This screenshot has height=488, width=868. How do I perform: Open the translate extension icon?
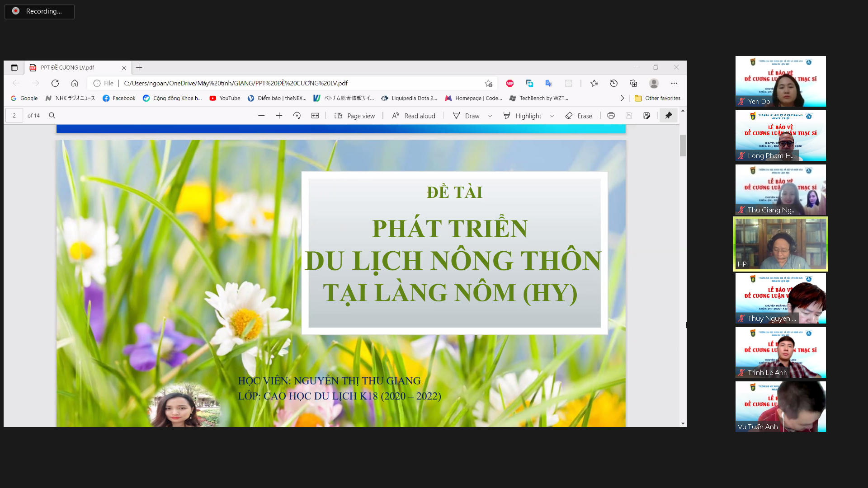[549, 83]
